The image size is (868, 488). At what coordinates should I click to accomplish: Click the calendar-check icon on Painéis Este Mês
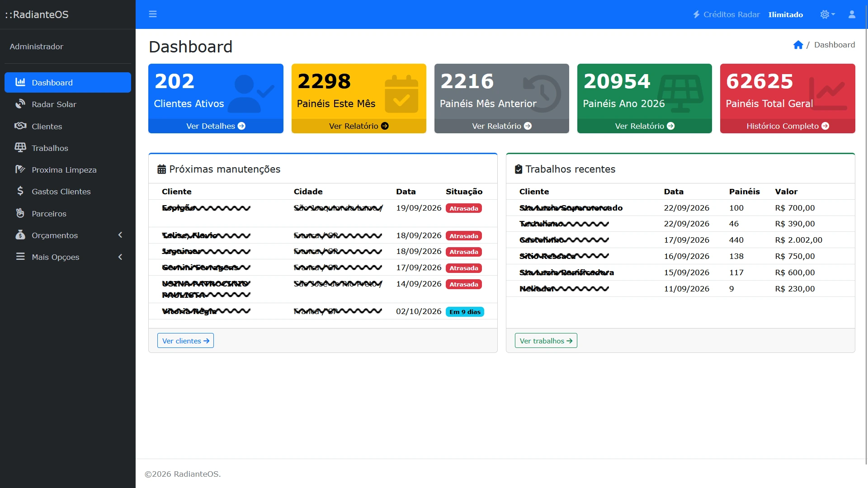(x=401, y=94)
